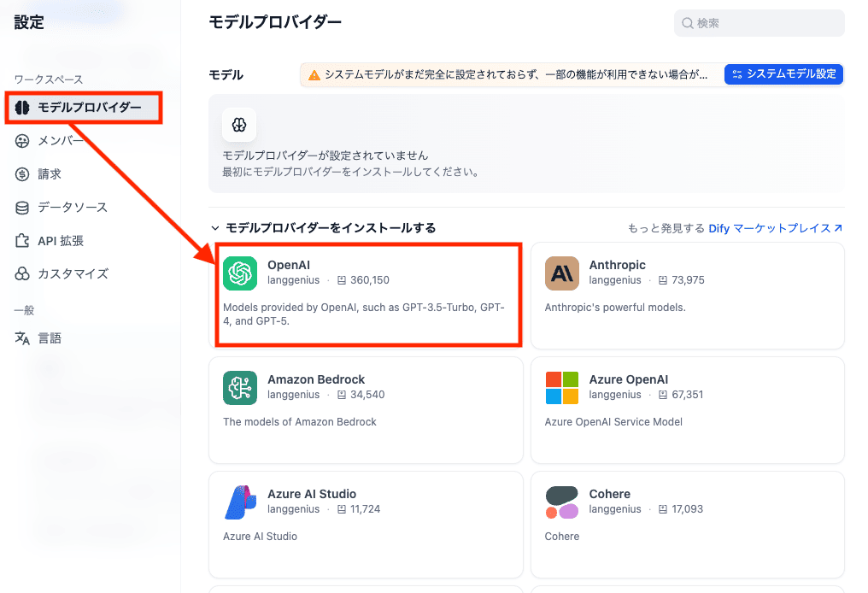
Task: Select the Azure AI Studio provider title
Action: click(312, 494)
